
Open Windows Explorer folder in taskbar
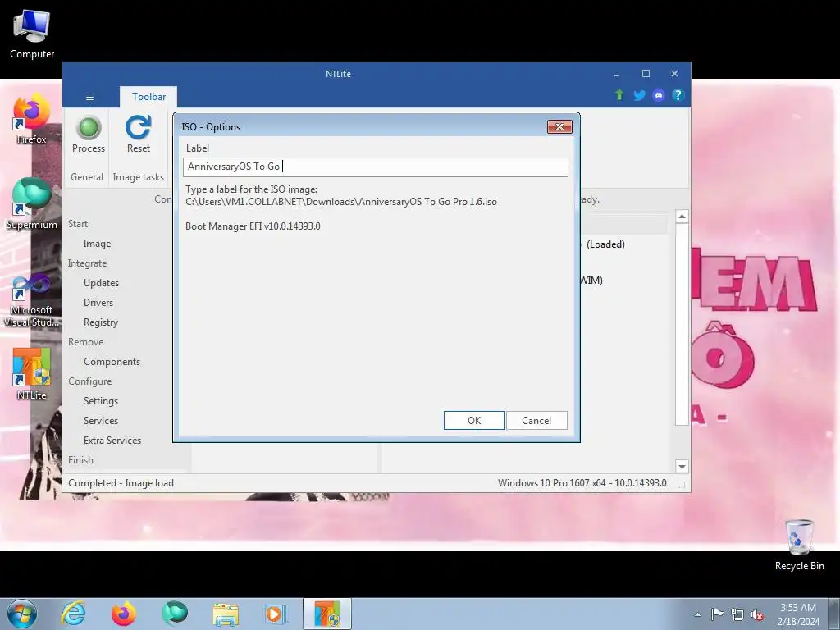[226, 614]
